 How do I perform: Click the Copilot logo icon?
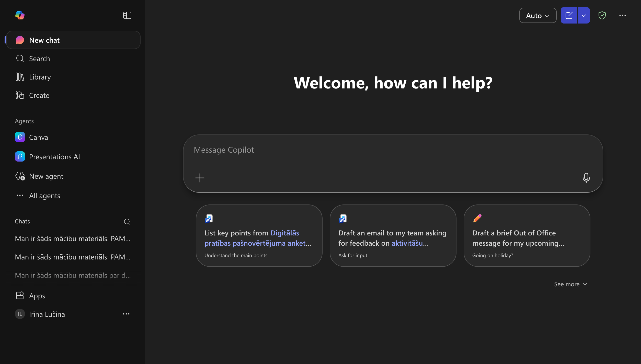pos(20,15)
